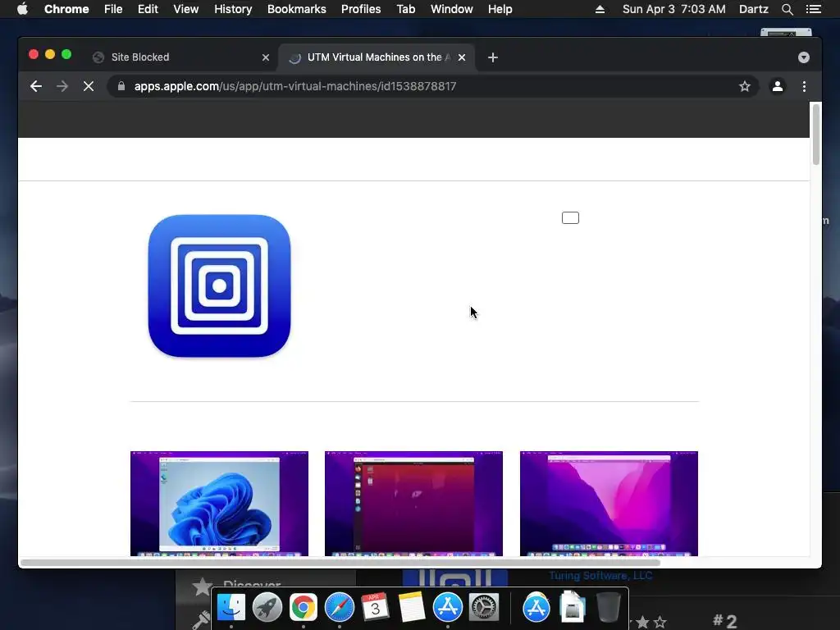Close the Site Blocked tab
Viewport: 840px width, 630px height.
tap(266, 57)
